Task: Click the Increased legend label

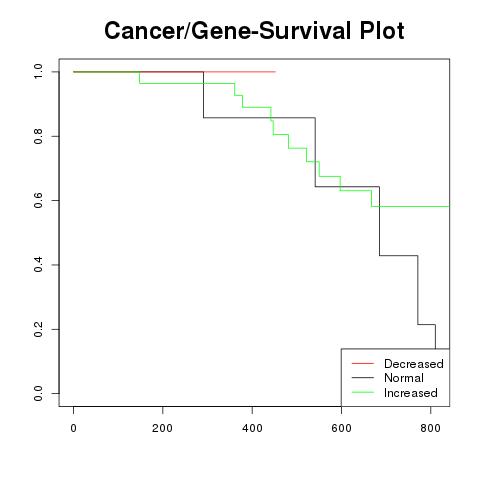Action: point(411,393)
